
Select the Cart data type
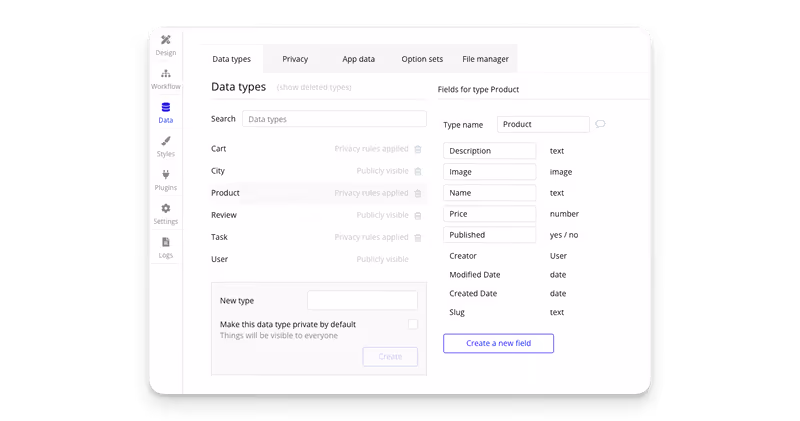[218, 148]
